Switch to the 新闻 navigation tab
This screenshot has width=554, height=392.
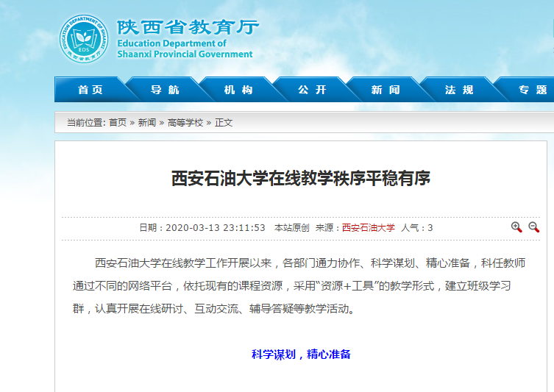(x=386, y=90)
